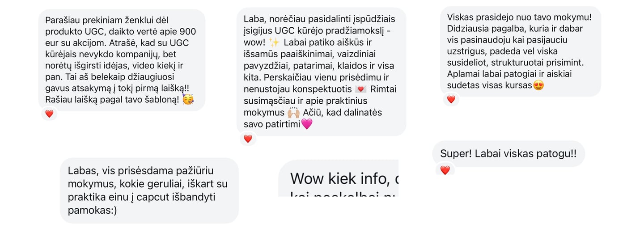
Task: Click the raised-hands emoji after 'mokymus'
Action: pos(294,112)
